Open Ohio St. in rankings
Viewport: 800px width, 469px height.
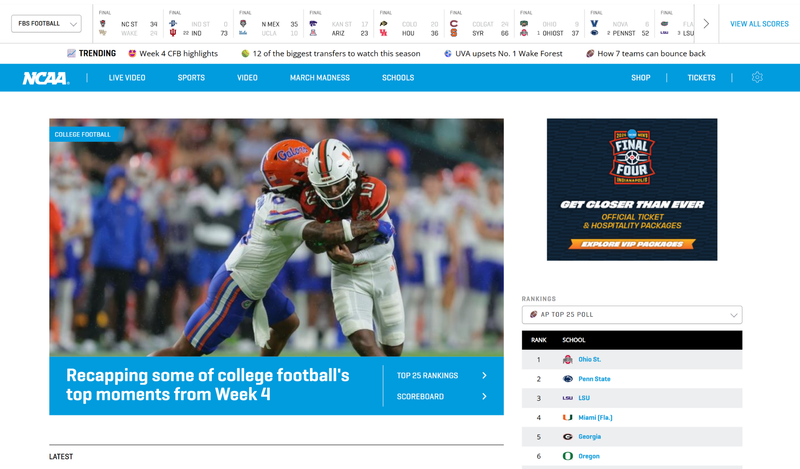coord(589,359)
